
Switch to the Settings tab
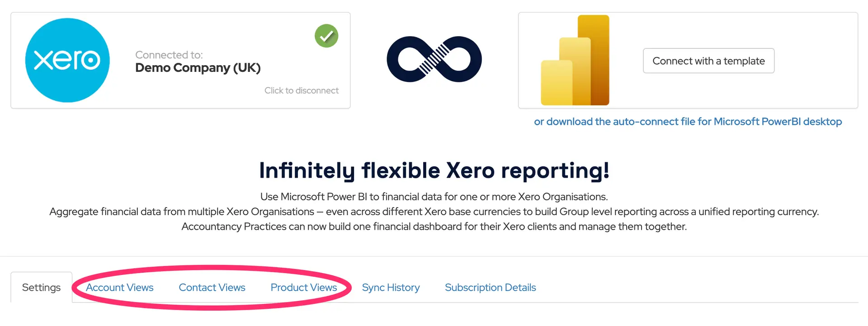tap(41, 288)
